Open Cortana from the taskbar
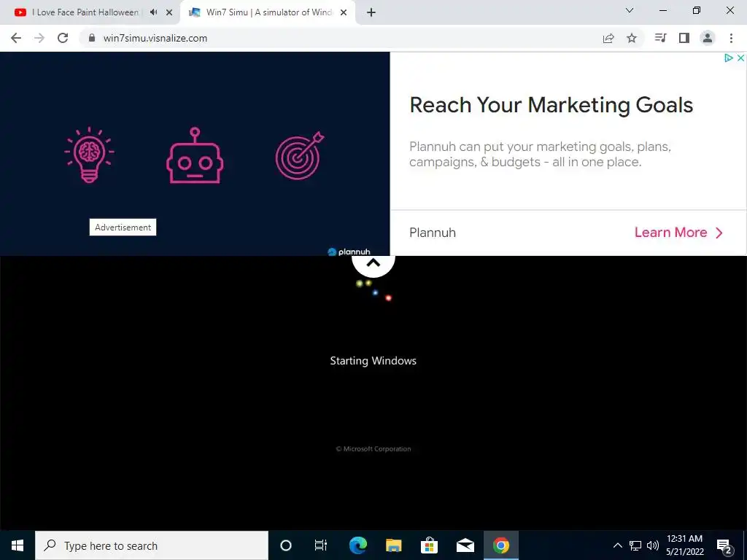 point(285,545)
